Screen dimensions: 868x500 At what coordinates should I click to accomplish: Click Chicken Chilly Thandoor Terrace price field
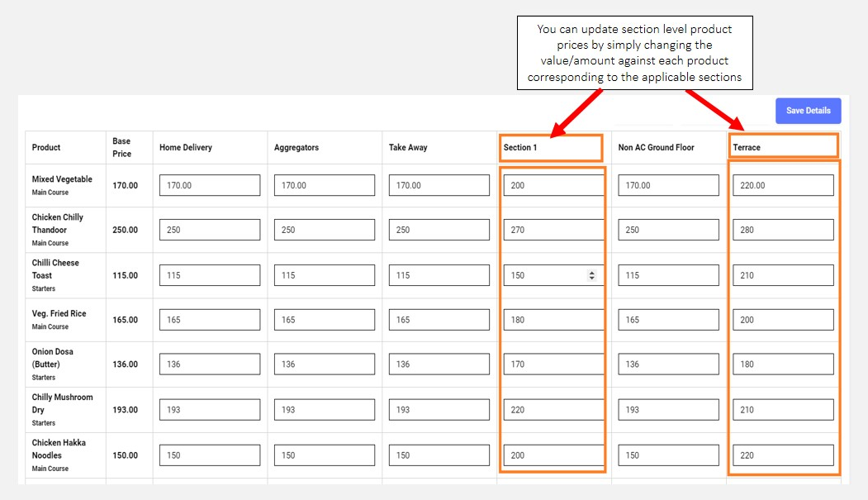coord(783,230)
